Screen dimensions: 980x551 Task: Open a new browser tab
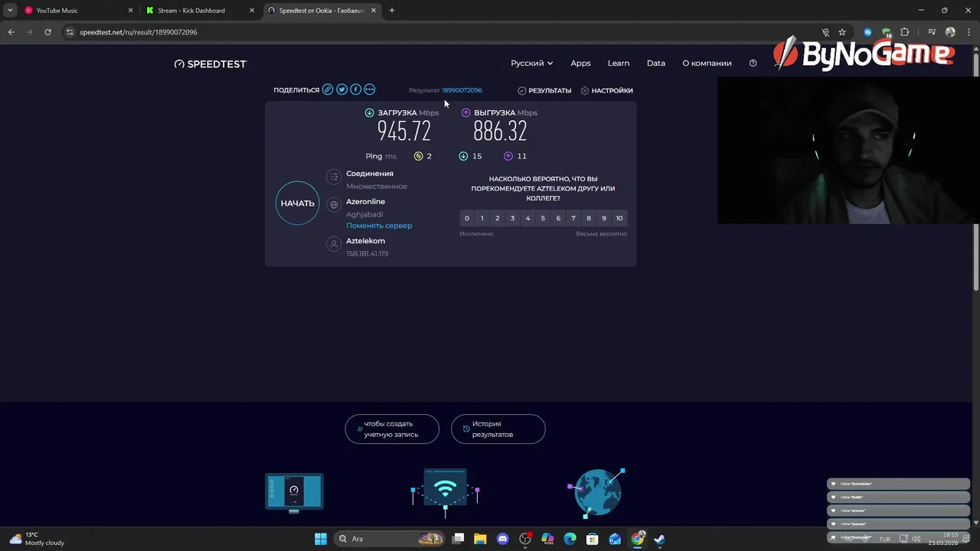pos(391,11)
